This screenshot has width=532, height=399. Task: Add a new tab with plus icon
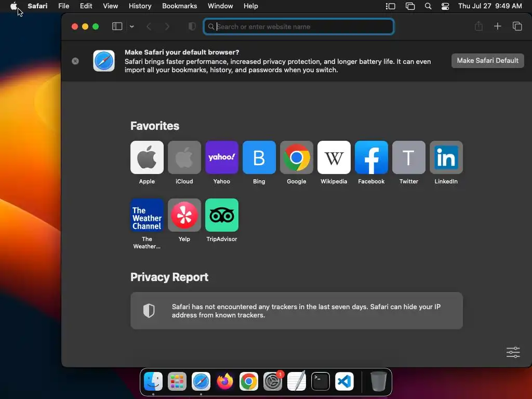(x=497, y=26)
